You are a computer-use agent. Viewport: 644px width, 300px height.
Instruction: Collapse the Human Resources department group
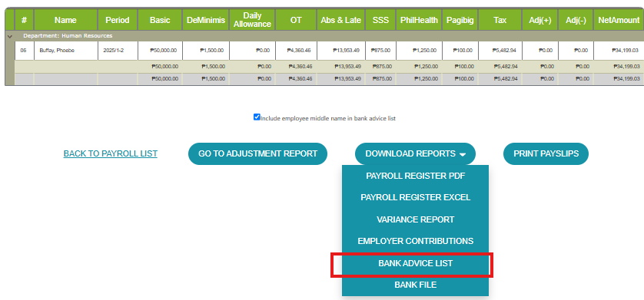click(x=10, y=36)
